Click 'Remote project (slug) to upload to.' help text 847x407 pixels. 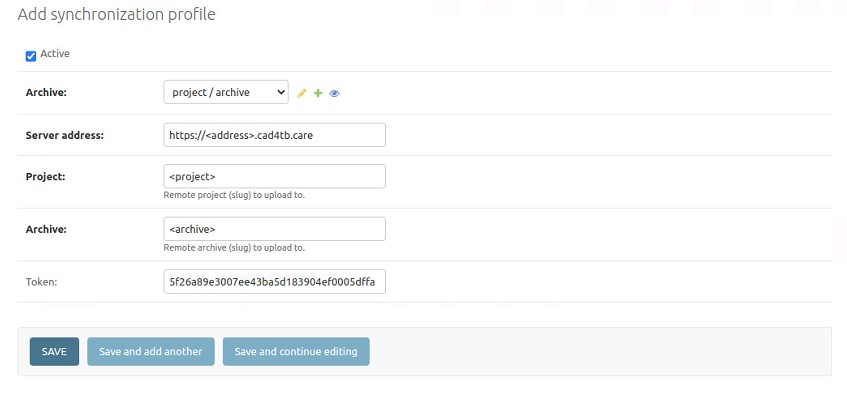click(234, 195)
